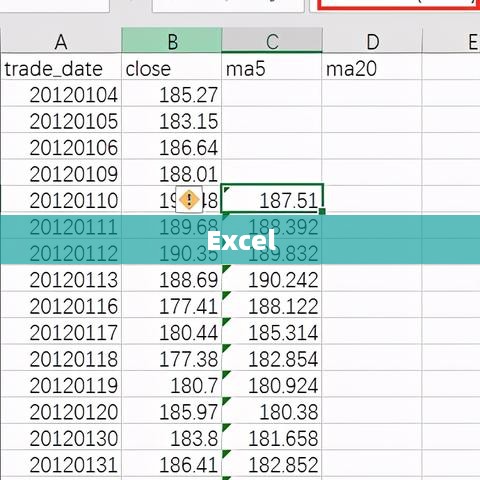The width and height of the screenshot is (480, 480).
Task: Click close value 177.41
Action: (172, 305)
